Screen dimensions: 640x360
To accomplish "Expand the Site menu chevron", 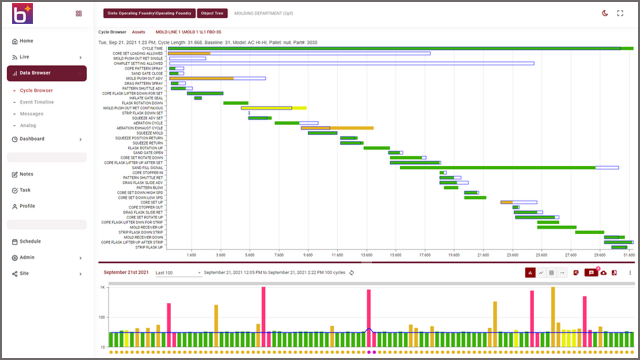I will pyautogui.click(x=80, y=274).
